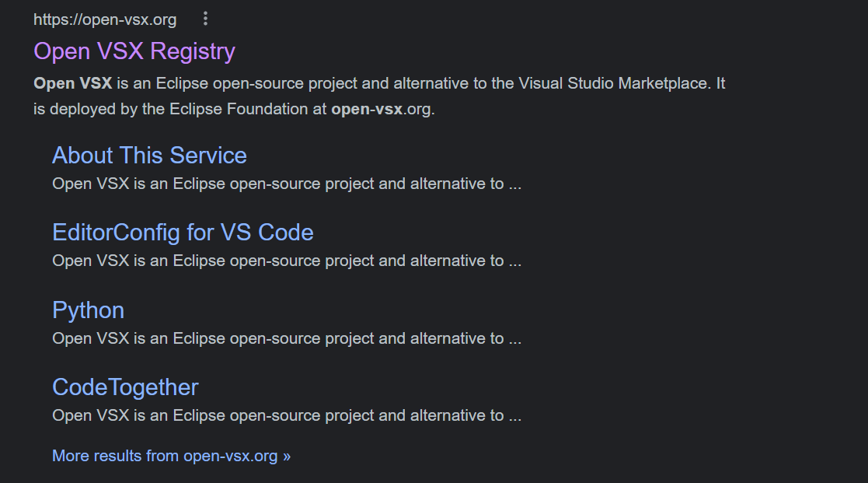The width and height of the screenshot is (868, 483).
Task: Click the EditorConfig result's snippet text
Action: pos(286,261)
